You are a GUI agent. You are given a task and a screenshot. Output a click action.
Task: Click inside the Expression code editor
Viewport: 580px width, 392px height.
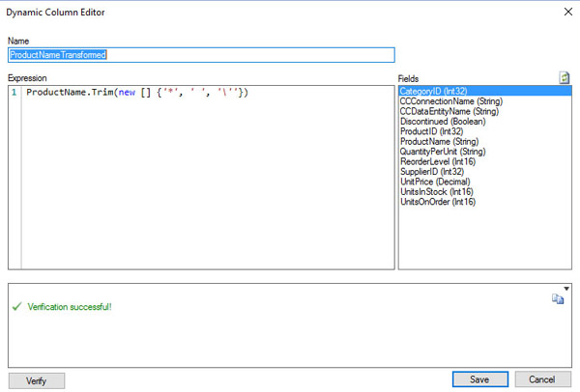tap(203, 174)
